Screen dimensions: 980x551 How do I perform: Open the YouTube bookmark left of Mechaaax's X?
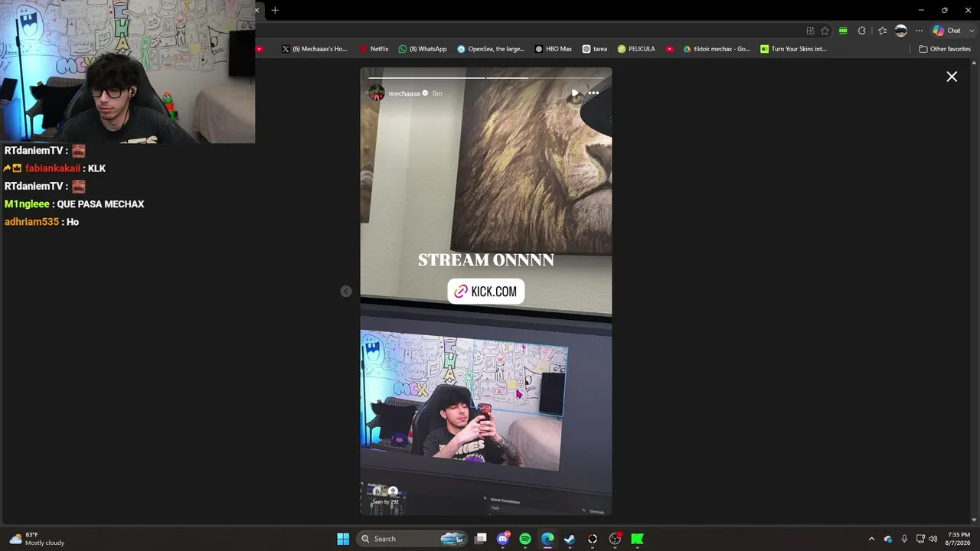click(260, 49)
